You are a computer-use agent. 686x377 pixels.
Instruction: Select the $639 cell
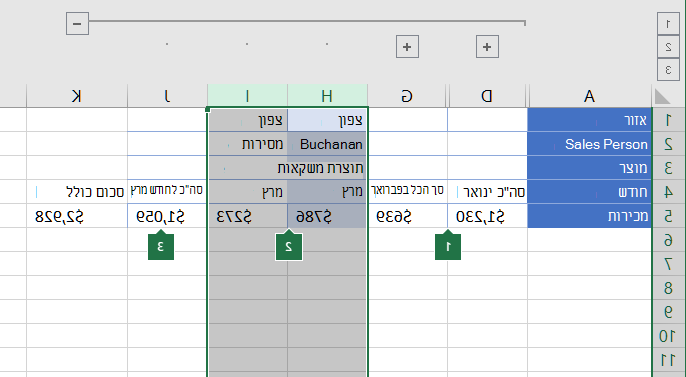pos(408,216)
